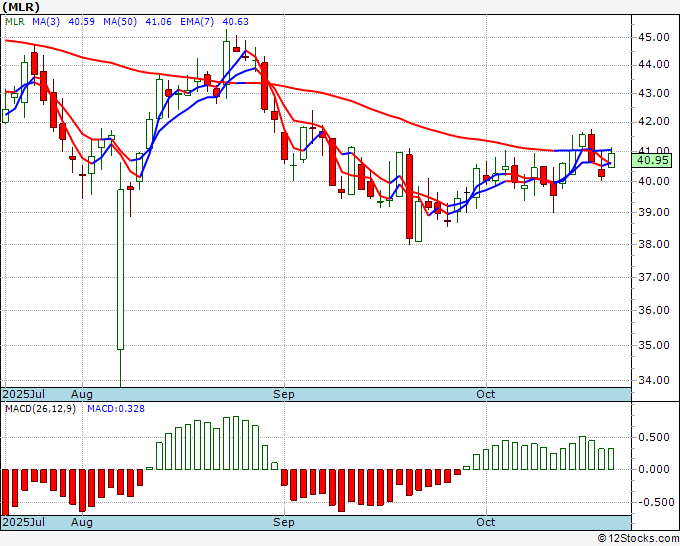Click the 0.500 MACD axis label
Viewport: 680px width, 546px height.
coord(654,437)
